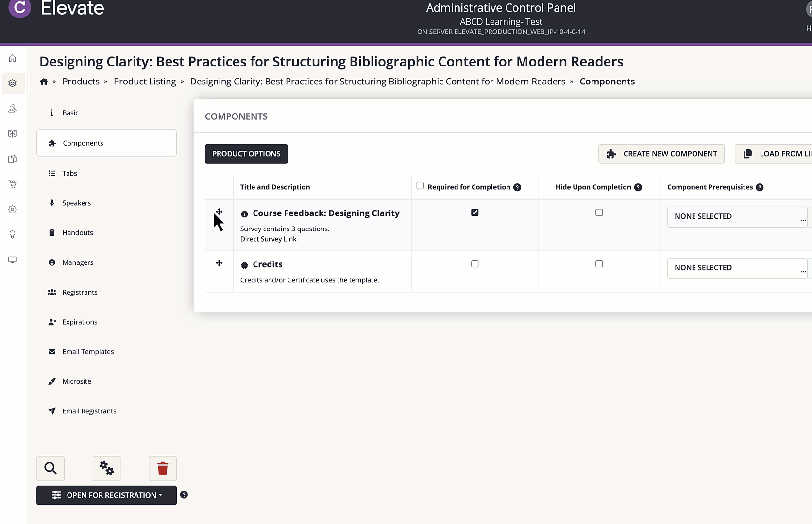Open the home icon in left rail
The height and width of the screenshot is (524, 812).
(x=13, y=58)
